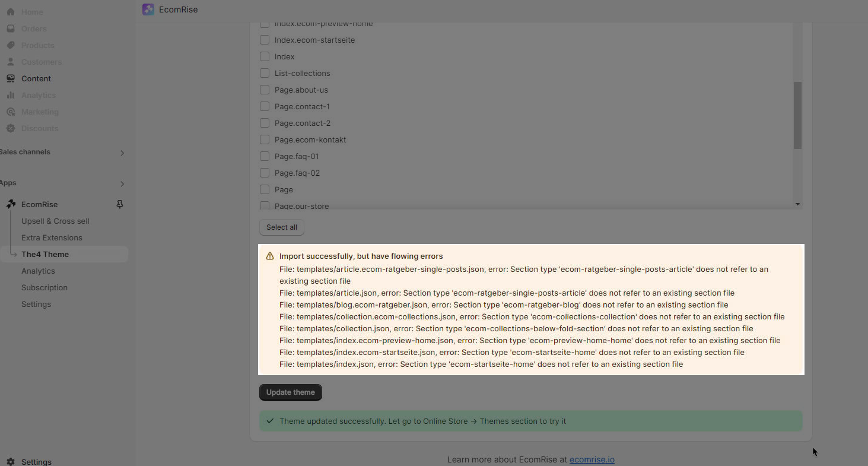Click the templates/article.json error line
This screenshot has width=868, height=466.
tap(507, 293)
